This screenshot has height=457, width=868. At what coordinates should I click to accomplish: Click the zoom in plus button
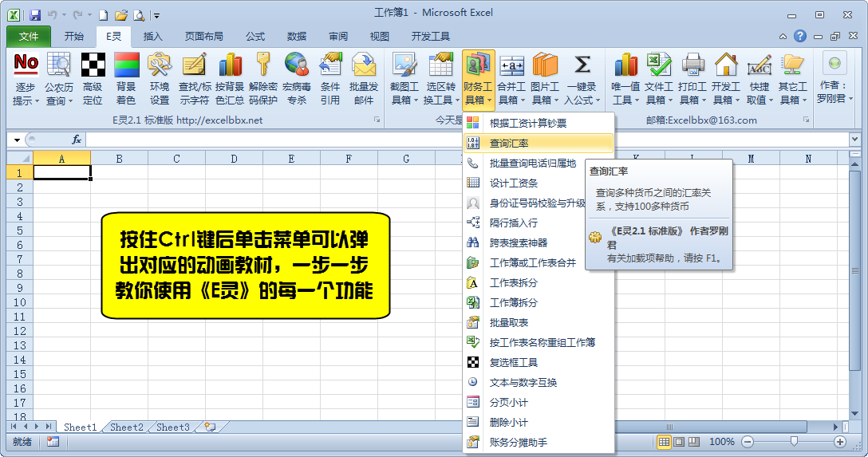pyautogui.click(x=840, y=442)
